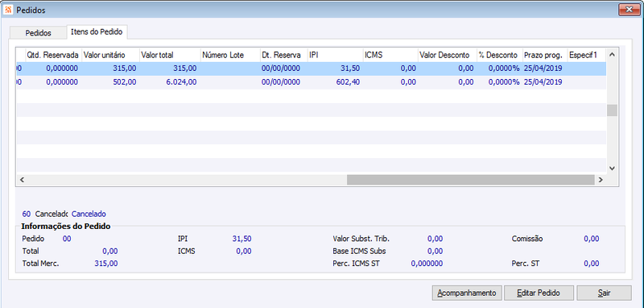Click the % Desconto column header

point(499,55)
